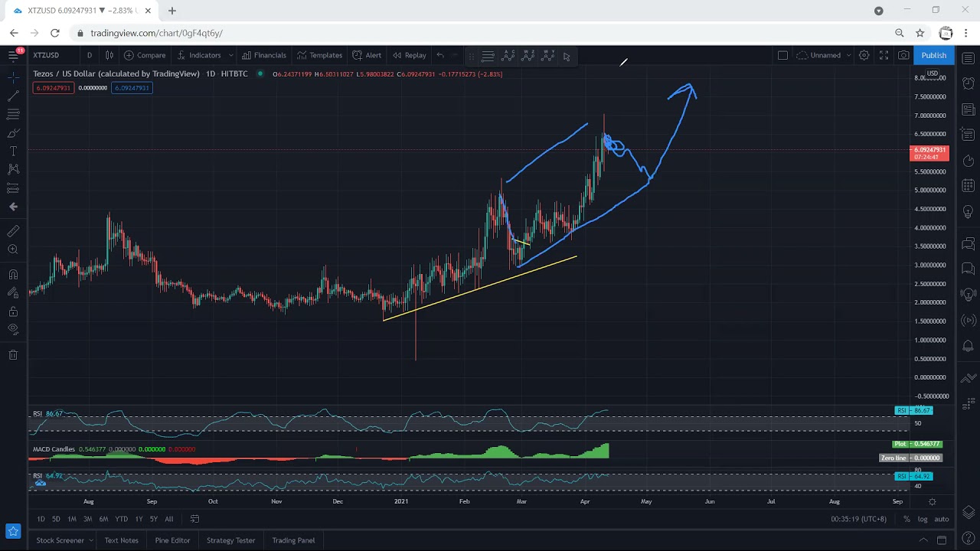Open the main hamburger menu
Viewport: 980px width, 551px height.
[x=13, y=55]
